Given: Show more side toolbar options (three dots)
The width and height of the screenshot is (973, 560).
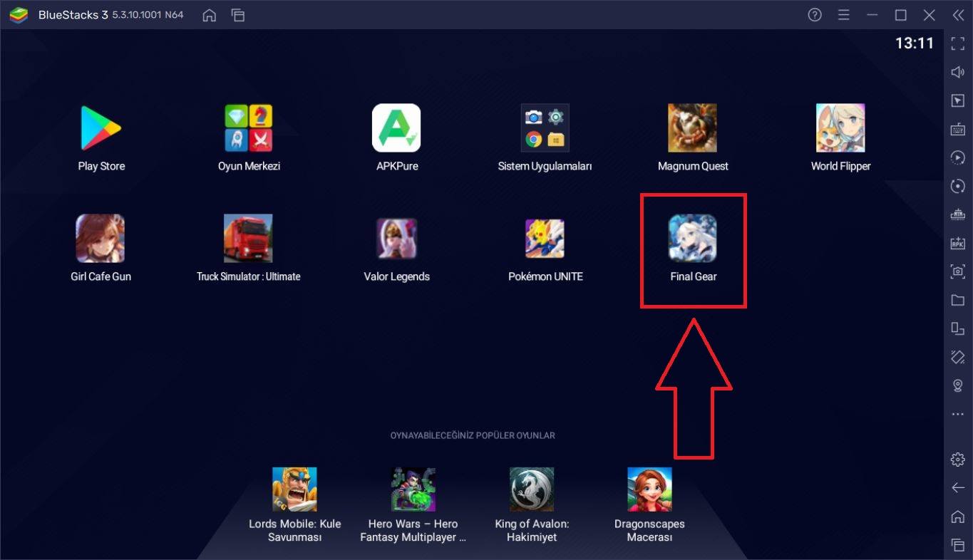Looking at the screenshot, I should tap(957, 414).
